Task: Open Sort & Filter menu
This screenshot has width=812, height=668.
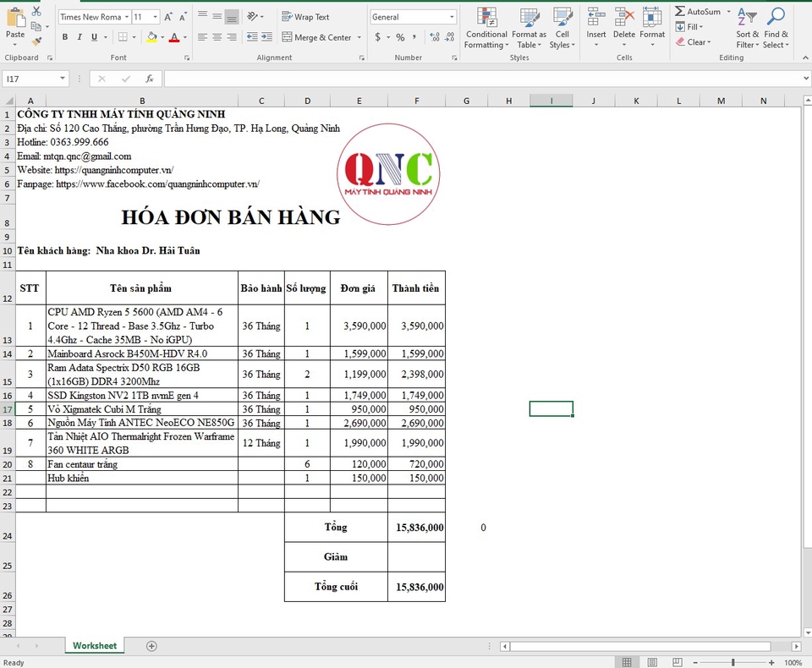Action: point(747,29)
